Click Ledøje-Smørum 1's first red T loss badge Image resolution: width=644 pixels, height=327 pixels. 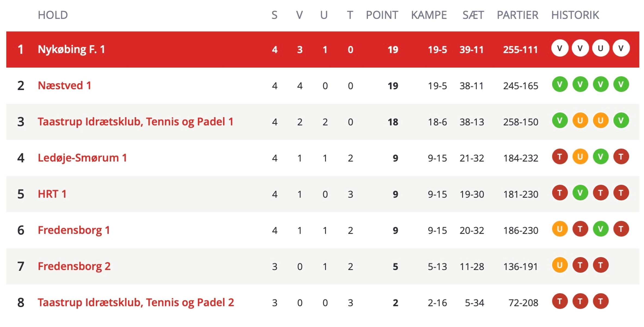(560, 157)
